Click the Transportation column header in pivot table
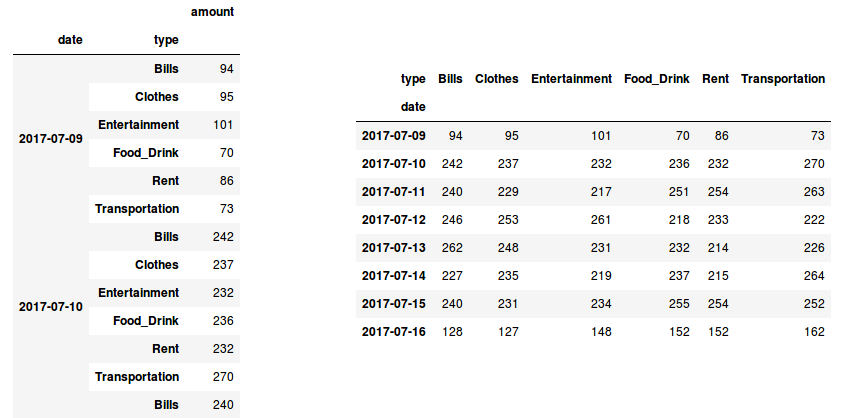The width and height of the screenshot is (866, 418). (x=783, y=78)
